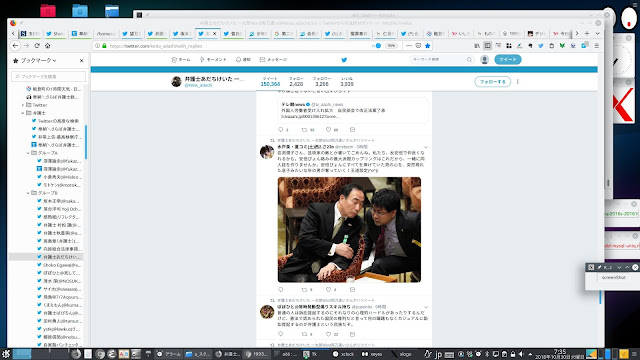
Task: Open followers count 3,266 tab
Action: pyautogui.click(x=322, y=82)
